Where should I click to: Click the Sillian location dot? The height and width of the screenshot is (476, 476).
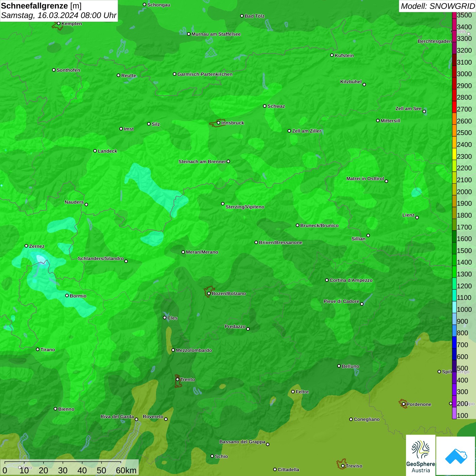click(368, 235)
